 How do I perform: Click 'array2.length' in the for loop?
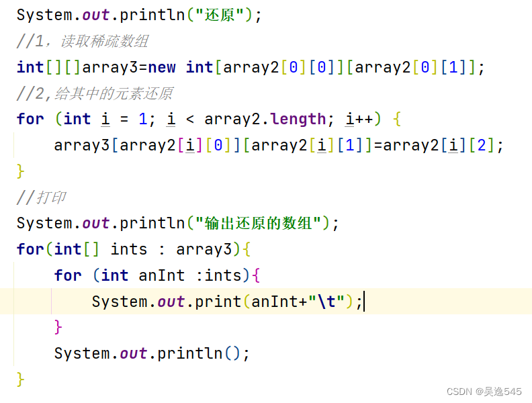(265, 119)
